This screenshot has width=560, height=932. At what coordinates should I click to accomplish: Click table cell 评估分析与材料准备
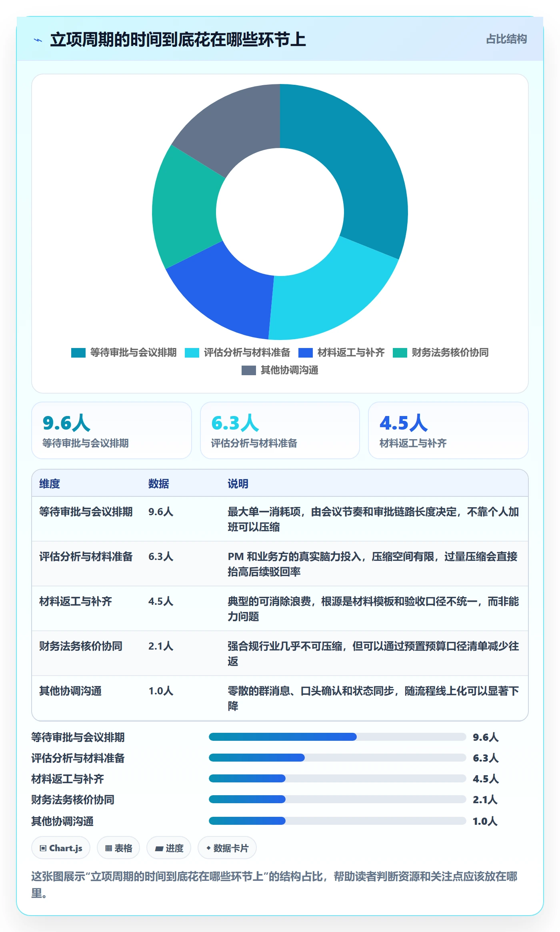(86, 556)
